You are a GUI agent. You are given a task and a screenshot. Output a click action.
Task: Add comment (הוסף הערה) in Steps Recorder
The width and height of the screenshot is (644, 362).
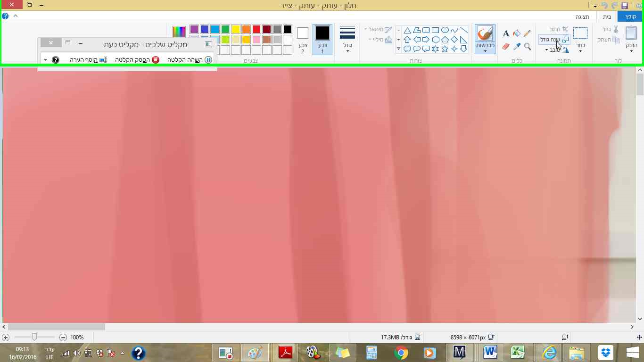tap(89, 60)
